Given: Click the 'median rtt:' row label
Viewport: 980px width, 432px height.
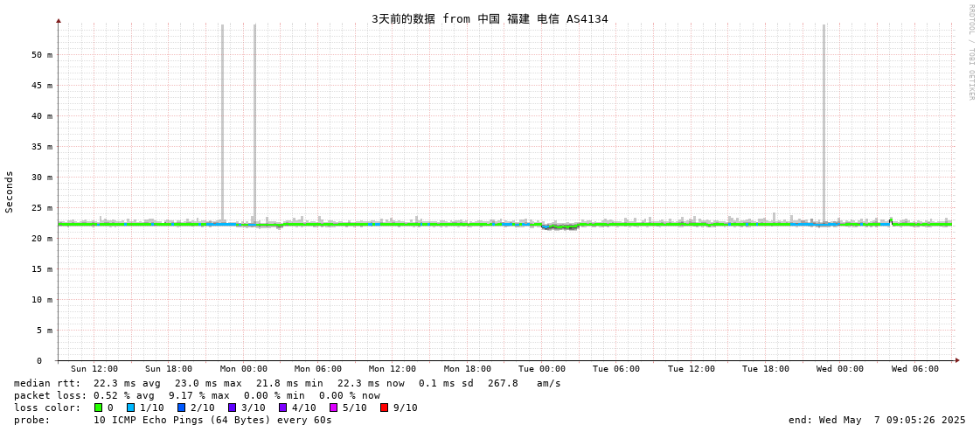Looking at the screenshot, I should tap(47, 383).
